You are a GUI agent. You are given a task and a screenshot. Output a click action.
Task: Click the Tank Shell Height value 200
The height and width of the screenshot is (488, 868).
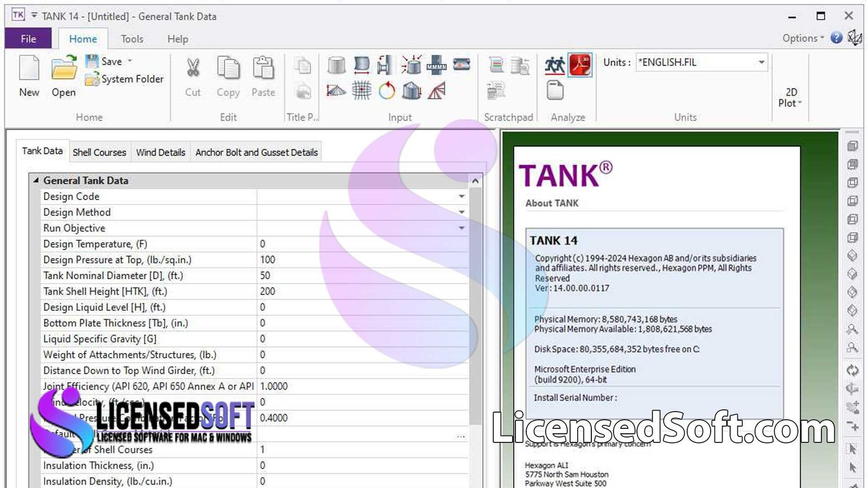[x=362, y=291]
